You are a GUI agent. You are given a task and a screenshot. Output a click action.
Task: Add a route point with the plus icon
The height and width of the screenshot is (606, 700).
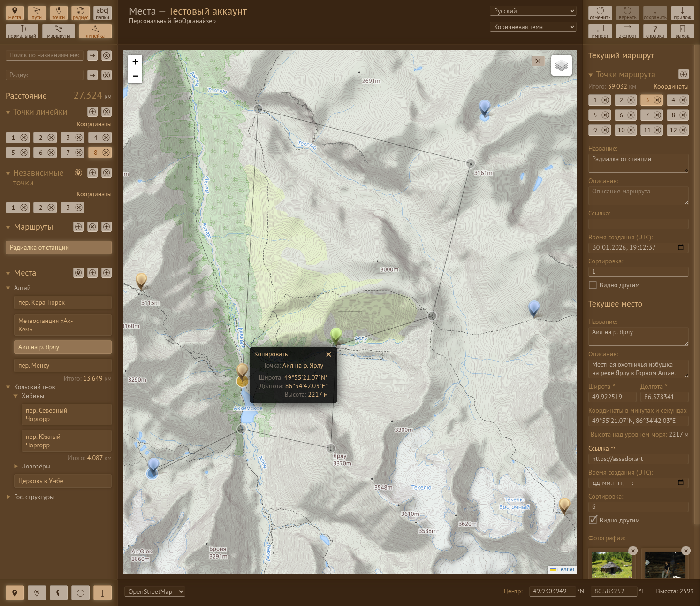pyautogui.click(x=684, y=74)
